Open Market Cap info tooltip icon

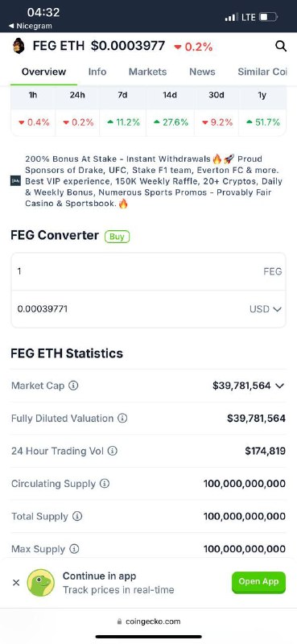tap(73, 386)
